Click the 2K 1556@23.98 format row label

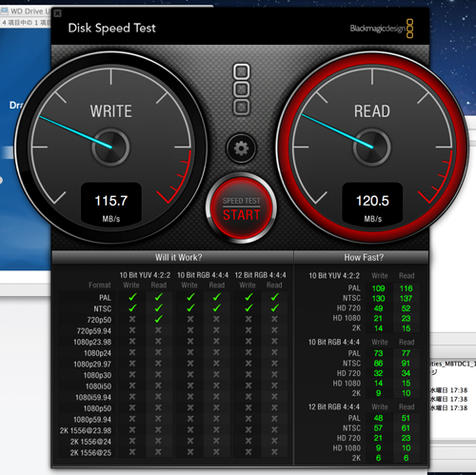86,430
